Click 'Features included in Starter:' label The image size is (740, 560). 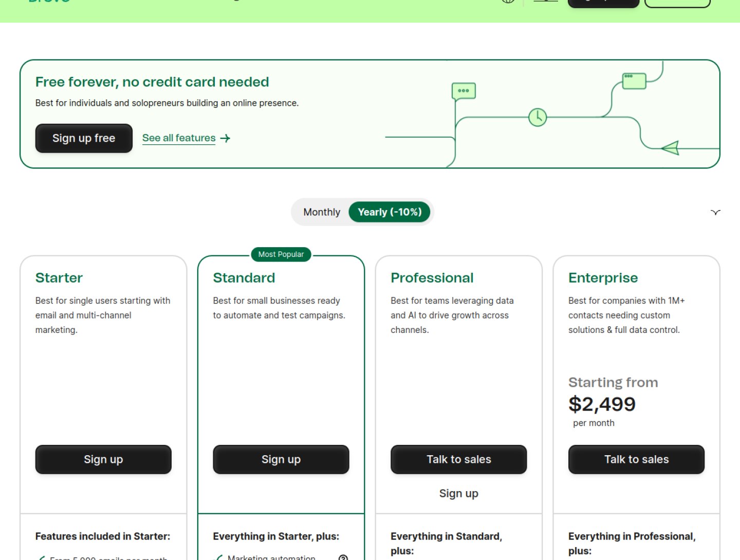tap(103, 536)
